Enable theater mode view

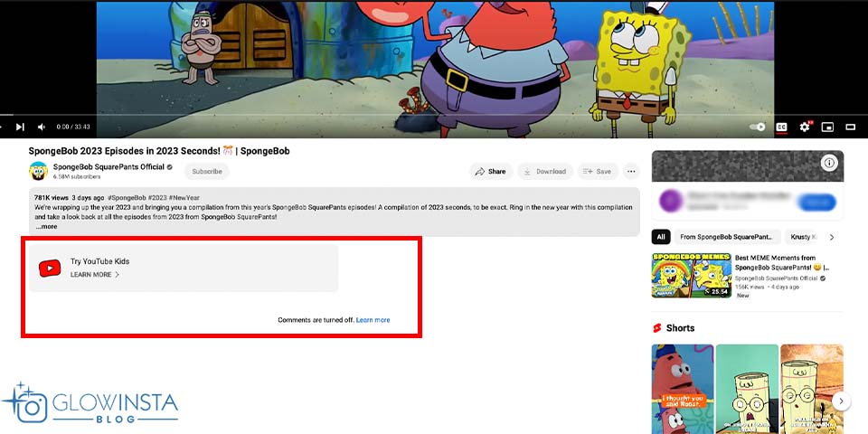tap(851, 127)
